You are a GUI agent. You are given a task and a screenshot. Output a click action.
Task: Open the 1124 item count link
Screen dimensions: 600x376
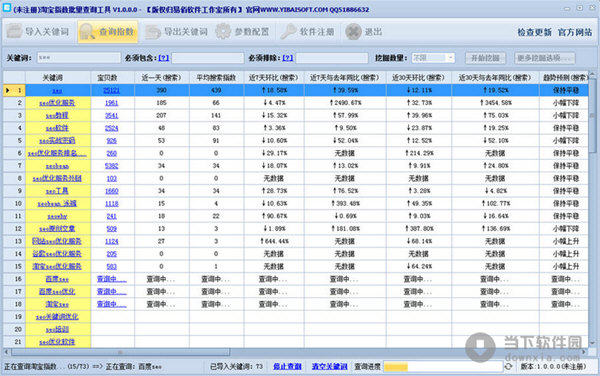point(111,241)
